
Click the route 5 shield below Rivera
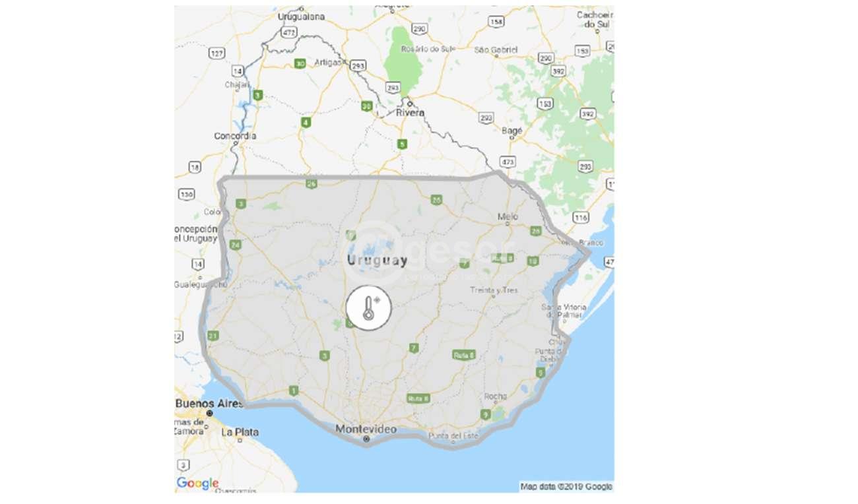[x=401, y=144]
